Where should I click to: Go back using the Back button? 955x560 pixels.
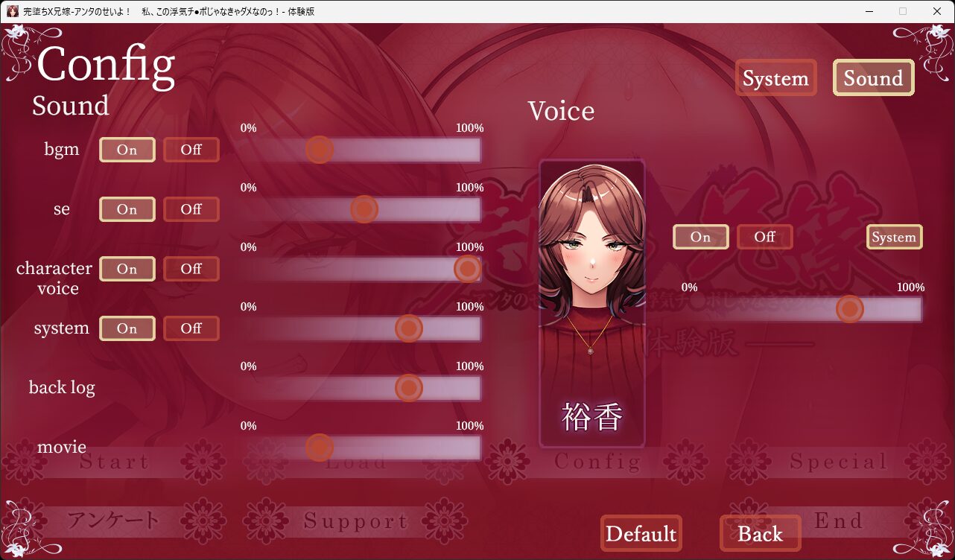tap(761, 534)
